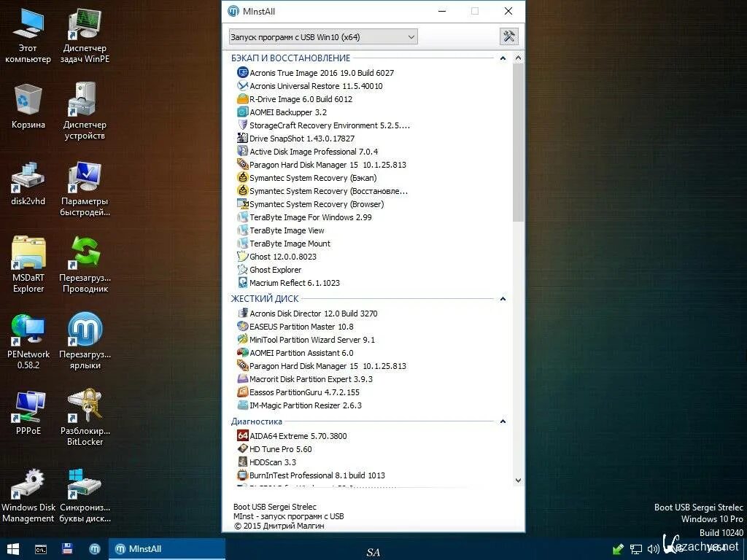Select TeraByte Image View entry
Viewport: 747px width, 560px height.
click(281, 230)
